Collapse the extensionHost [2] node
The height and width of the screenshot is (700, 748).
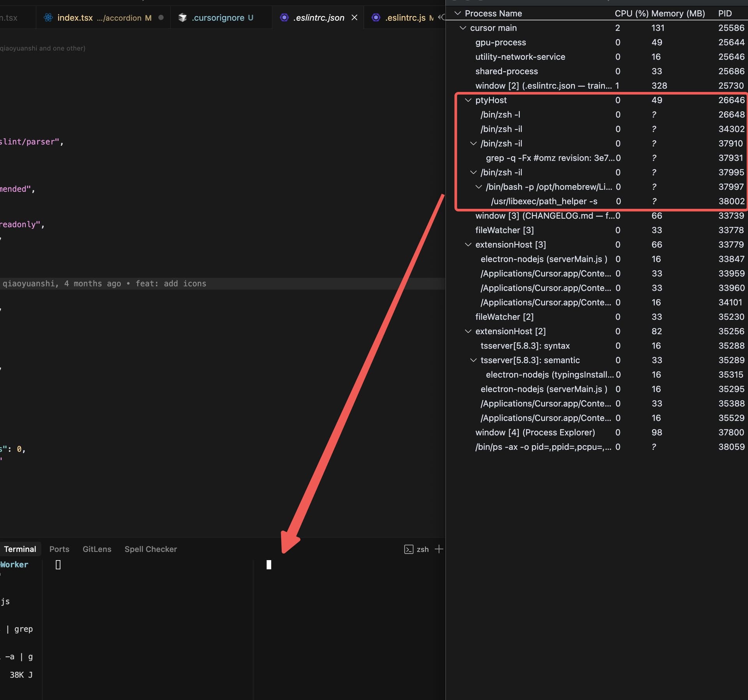click(x=468, y=331)
